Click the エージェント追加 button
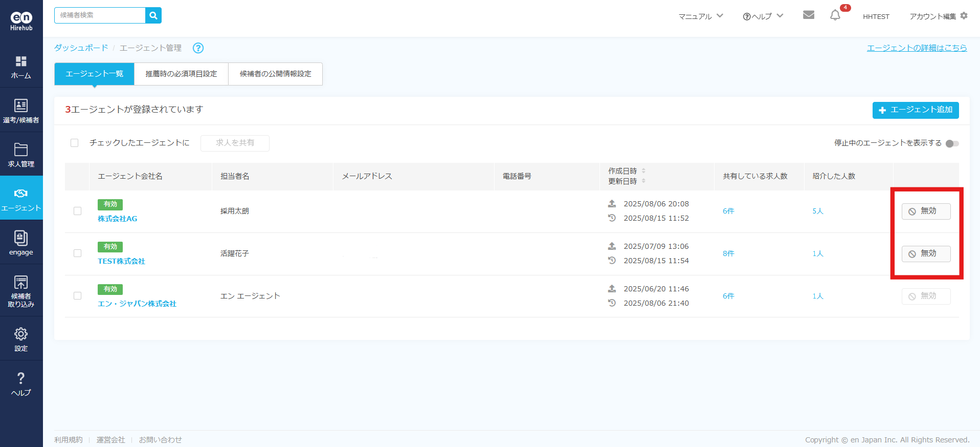Screen dimensions: 980x447 [x=915, y=110]
